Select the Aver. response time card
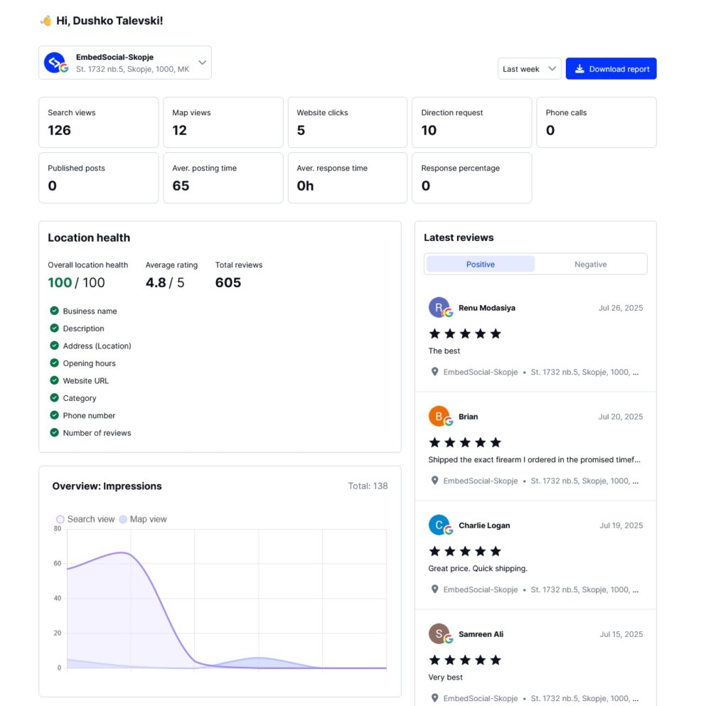 pos(347,178)
